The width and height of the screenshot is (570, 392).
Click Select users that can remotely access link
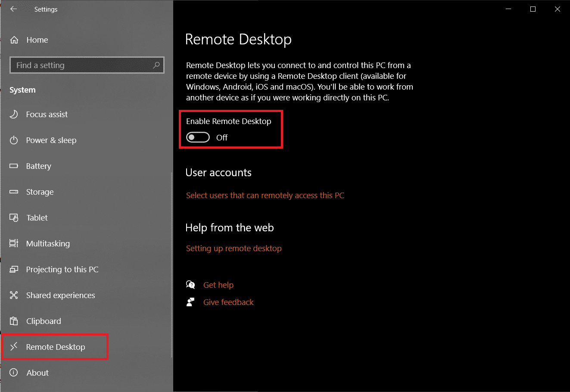[265, 195]
